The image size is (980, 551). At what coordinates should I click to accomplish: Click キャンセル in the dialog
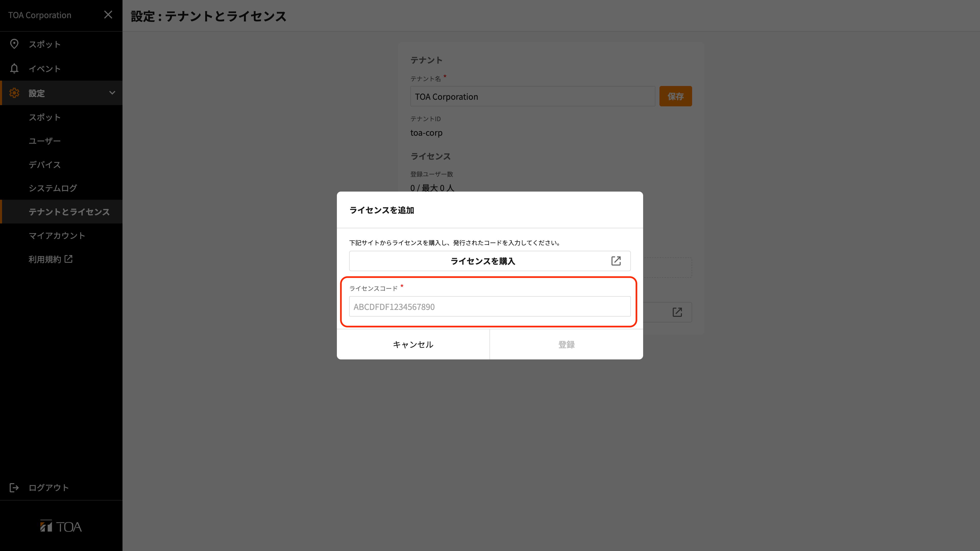pyautogui.click(x=413, y=344)
